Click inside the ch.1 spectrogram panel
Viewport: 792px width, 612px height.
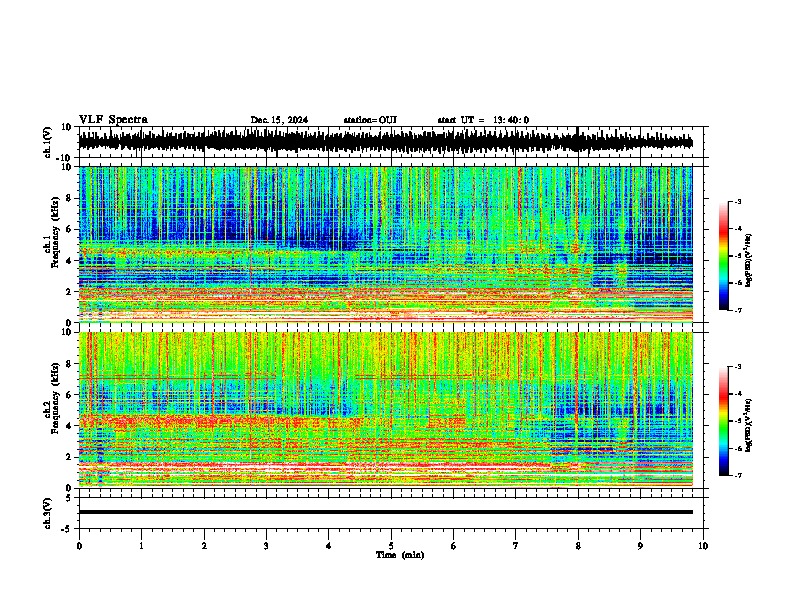click(386, 244)
